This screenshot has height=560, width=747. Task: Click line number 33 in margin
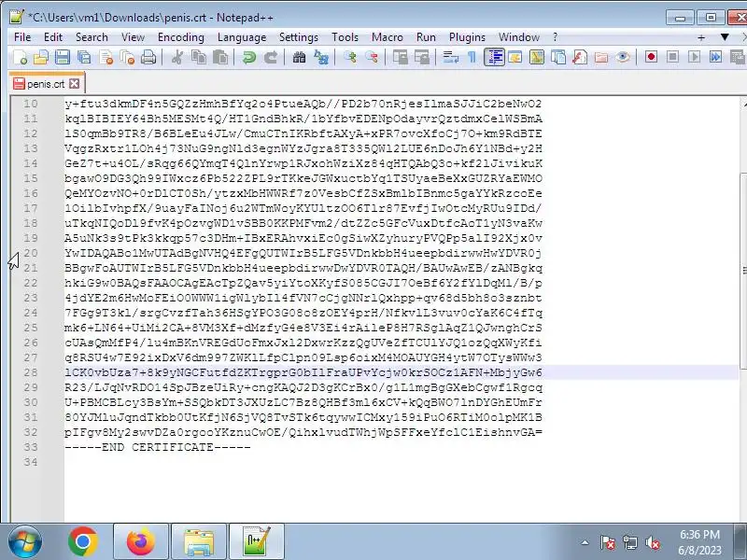tap(31, 447)
